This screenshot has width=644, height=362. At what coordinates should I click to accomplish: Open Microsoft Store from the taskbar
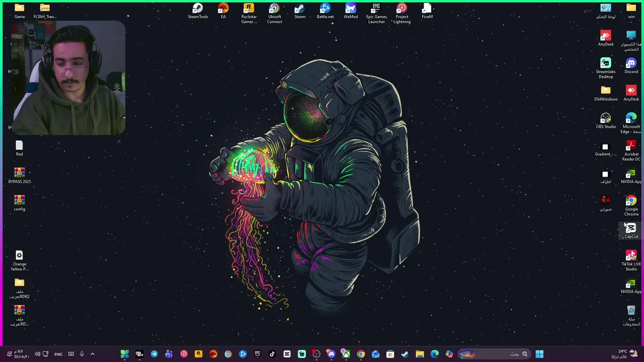tap(390, 354)
